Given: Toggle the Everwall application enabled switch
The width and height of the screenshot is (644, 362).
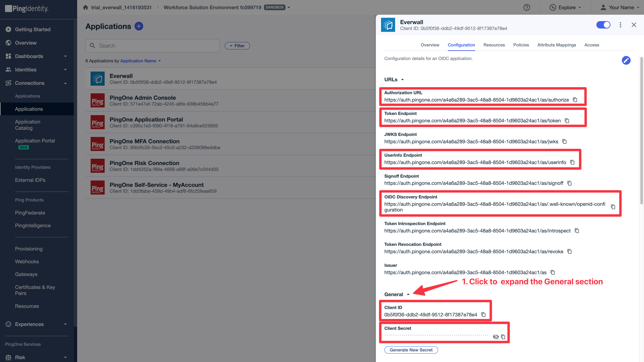Looking at the screenshot, I should pos(603,25).
